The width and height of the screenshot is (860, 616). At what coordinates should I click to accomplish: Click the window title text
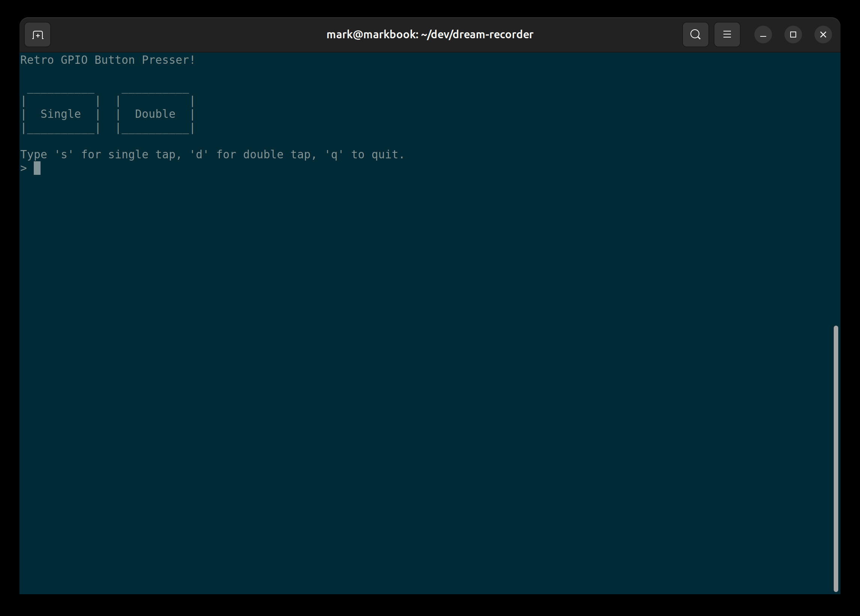(x=430, y=35)
